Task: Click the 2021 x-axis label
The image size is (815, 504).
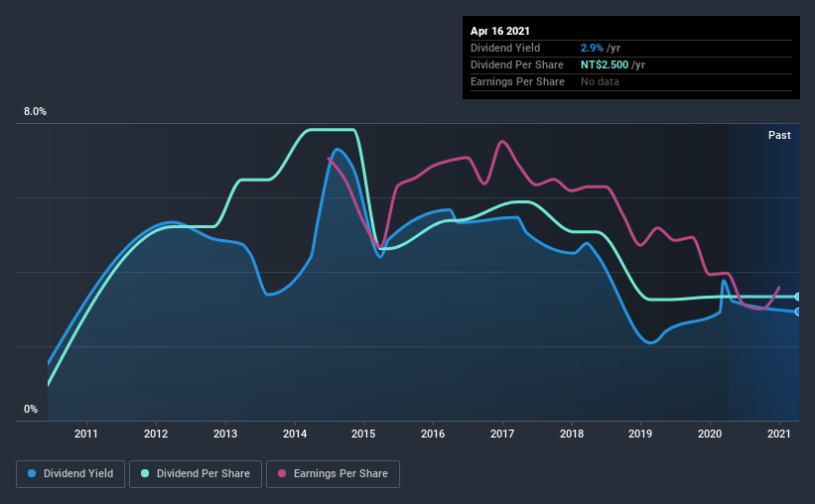Action: click(x=779, y=434)
